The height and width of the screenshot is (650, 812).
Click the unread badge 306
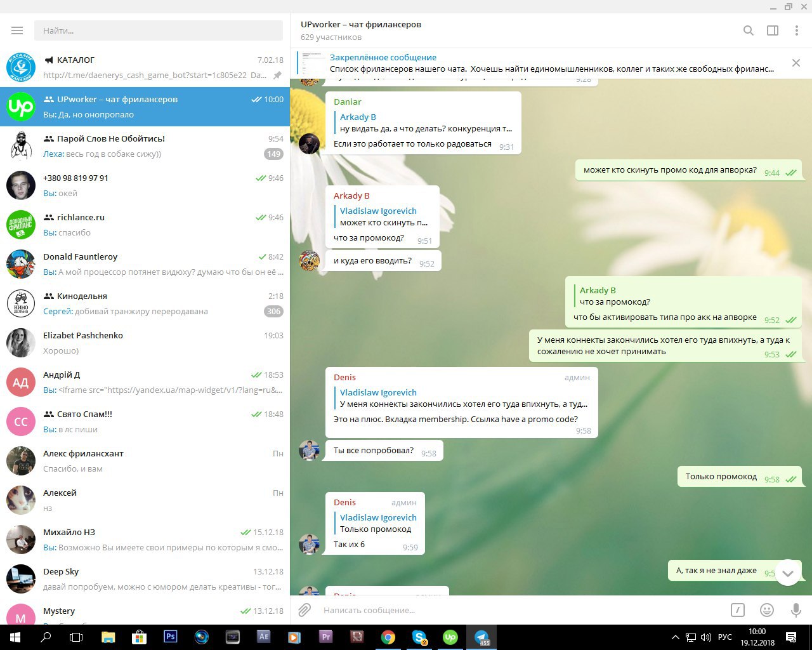click(273, 311)
